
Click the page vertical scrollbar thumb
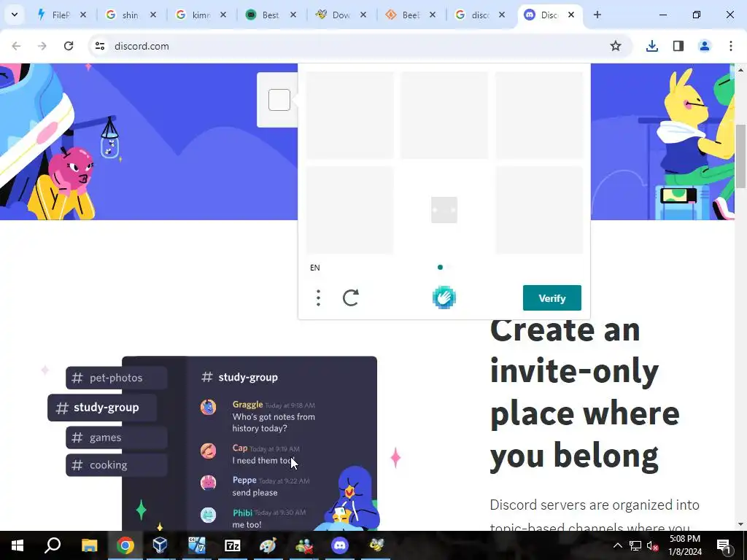pos(741,156)
